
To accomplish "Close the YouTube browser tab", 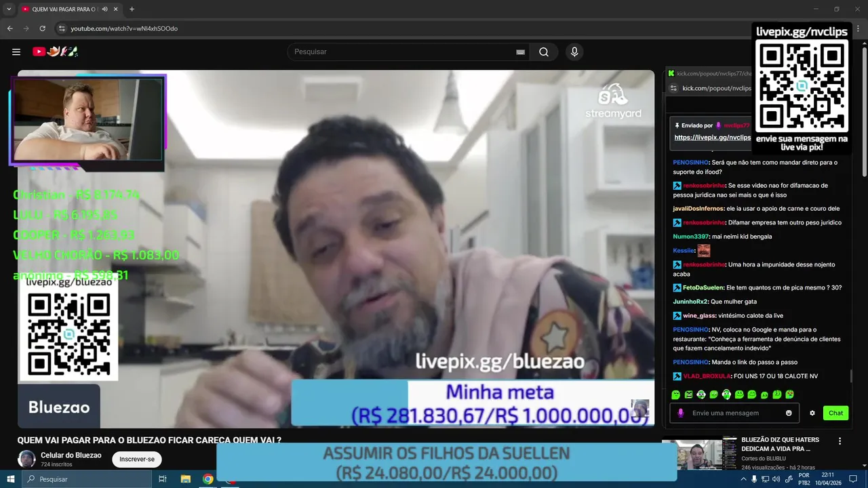I will [116, 9].
